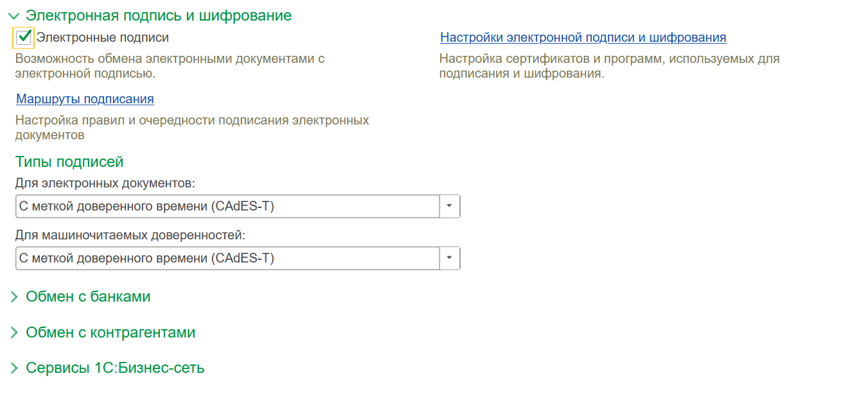Click the "Электронная подпись и шифрование" section title
868x403 pixels.
158,15
